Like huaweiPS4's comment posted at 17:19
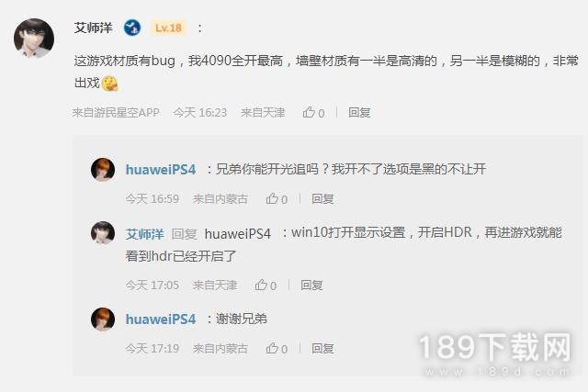The width and height of the screenshot is (588, 392). (x=277, y=349)
